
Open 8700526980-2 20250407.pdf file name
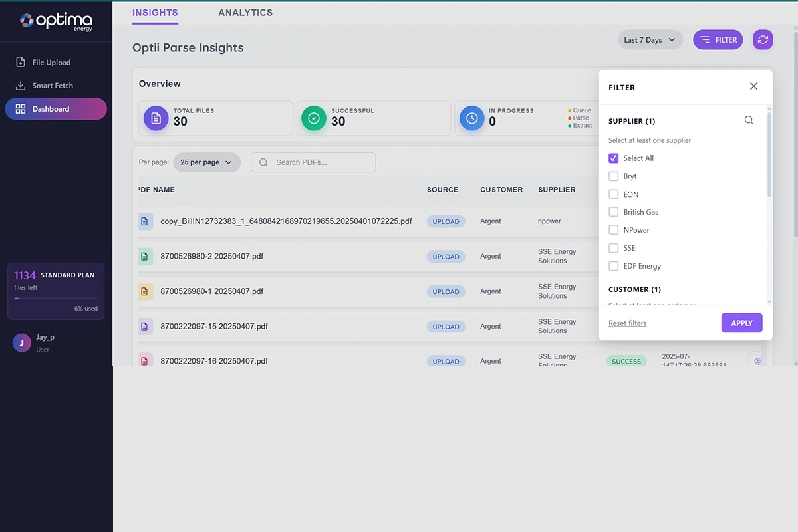(x=212, y=256)
